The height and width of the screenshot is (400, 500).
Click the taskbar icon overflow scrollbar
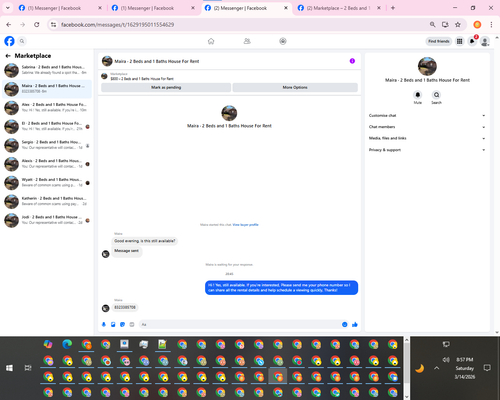(x=406, y=368)
